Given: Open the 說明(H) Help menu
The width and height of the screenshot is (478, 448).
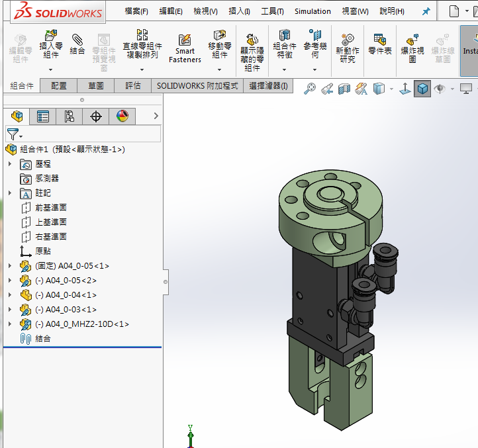Looking at the screenshot, I should coord(392,11).
